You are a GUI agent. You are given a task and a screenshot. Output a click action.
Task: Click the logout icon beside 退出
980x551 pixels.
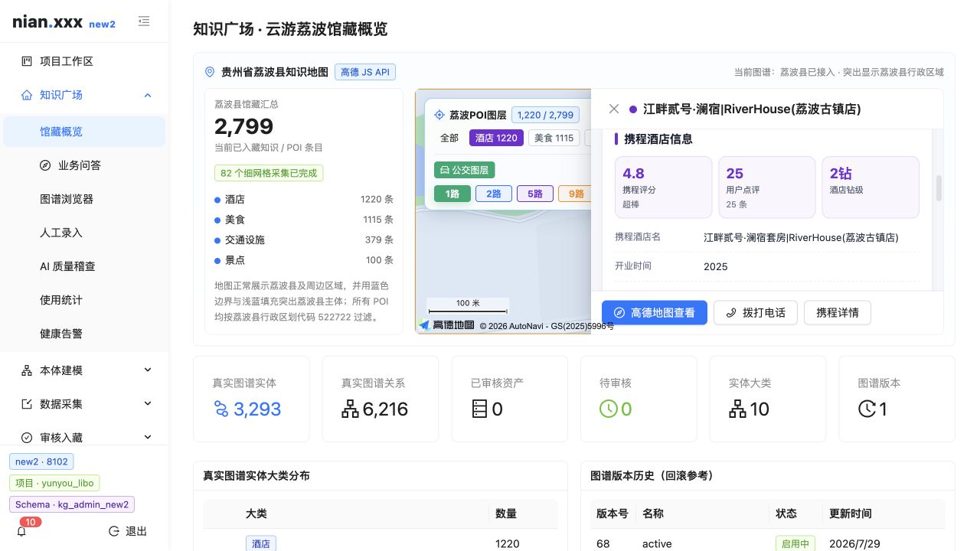click(x=114, y=531)
